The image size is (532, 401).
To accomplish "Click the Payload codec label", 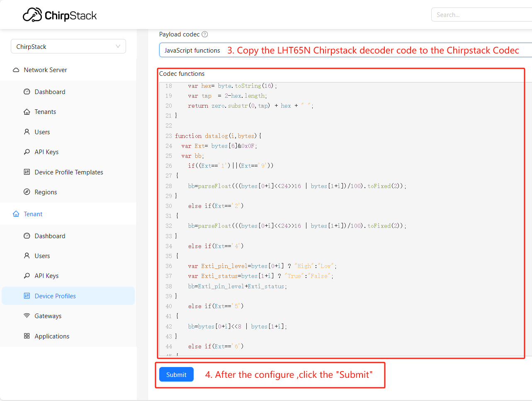I will pos(180,34).
